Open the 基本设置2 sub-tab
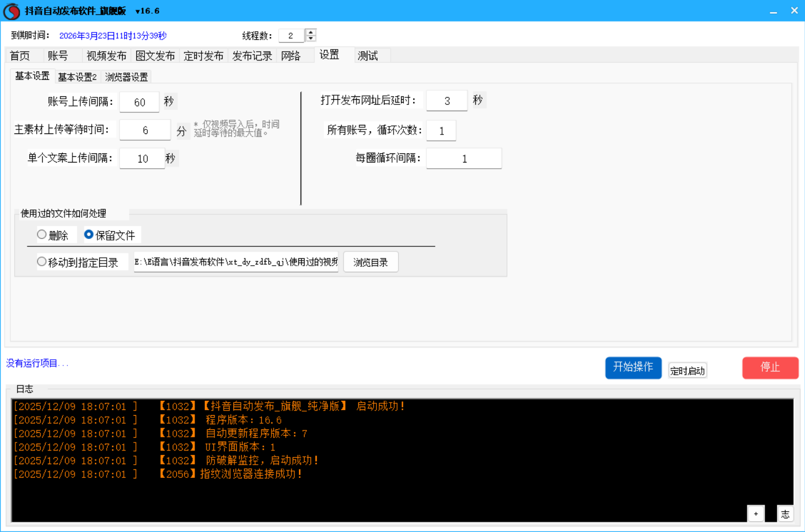 [x=77, y=77]
